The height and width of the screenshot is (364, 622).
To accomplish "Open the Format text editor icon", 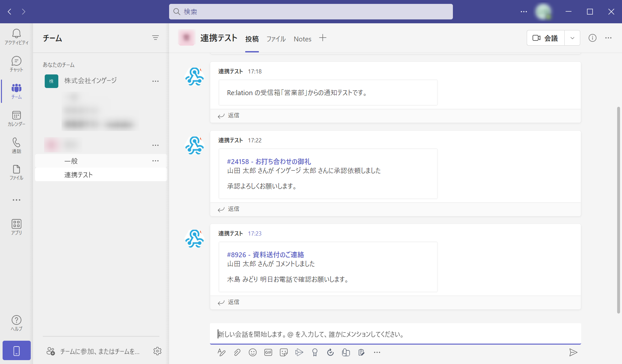I will tap(222, 352).
